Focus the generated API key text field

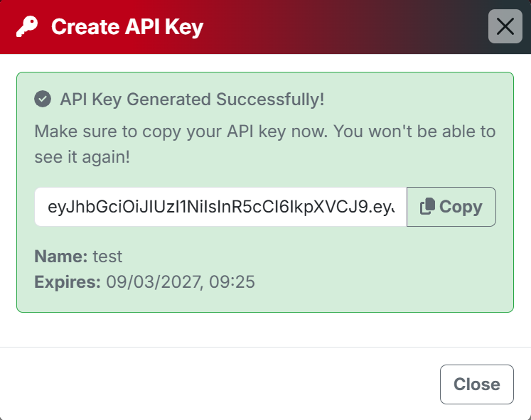click(x=220, y=207)
